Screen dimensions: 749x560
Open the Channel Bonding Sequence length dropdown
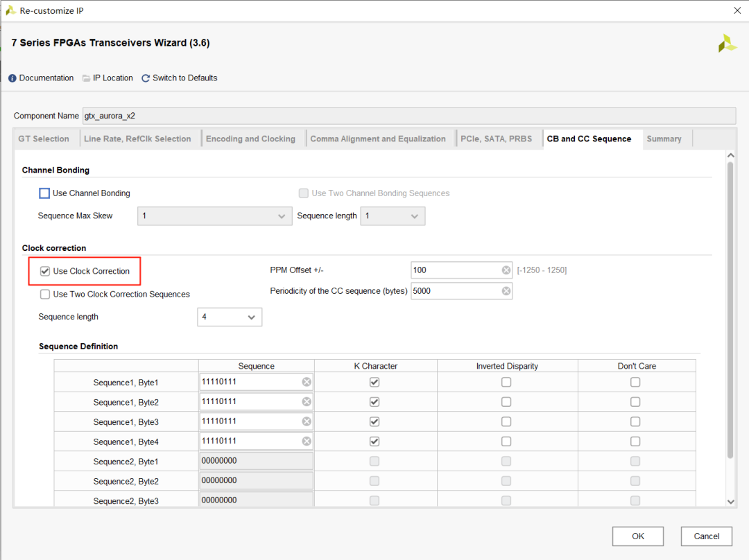click(393, 216)
